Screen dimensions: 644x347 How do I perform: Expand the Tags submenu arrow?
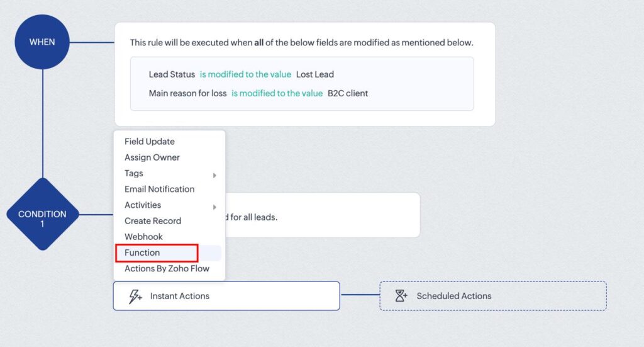pos(214,175)
